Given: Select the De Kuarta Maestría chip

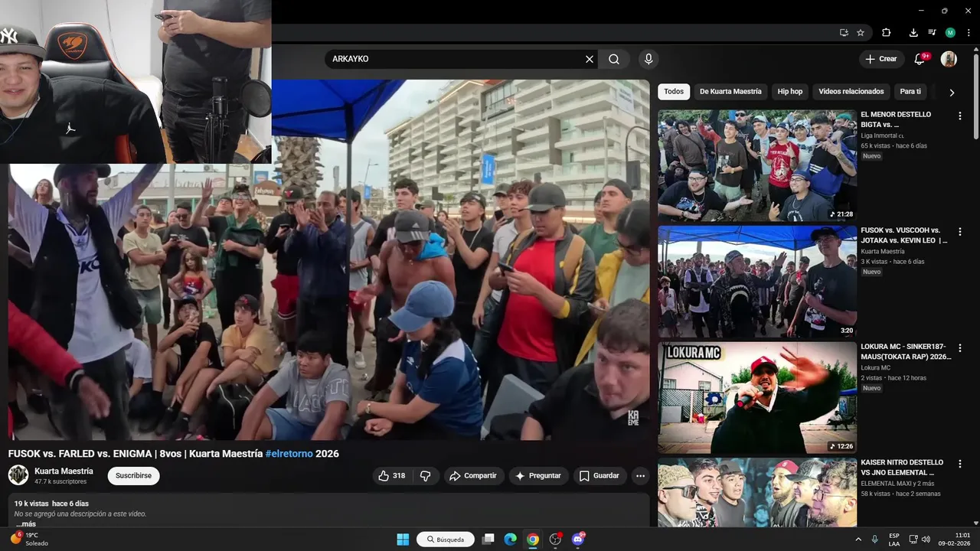Looking at the screenshot, I should [x=730, y=92].
